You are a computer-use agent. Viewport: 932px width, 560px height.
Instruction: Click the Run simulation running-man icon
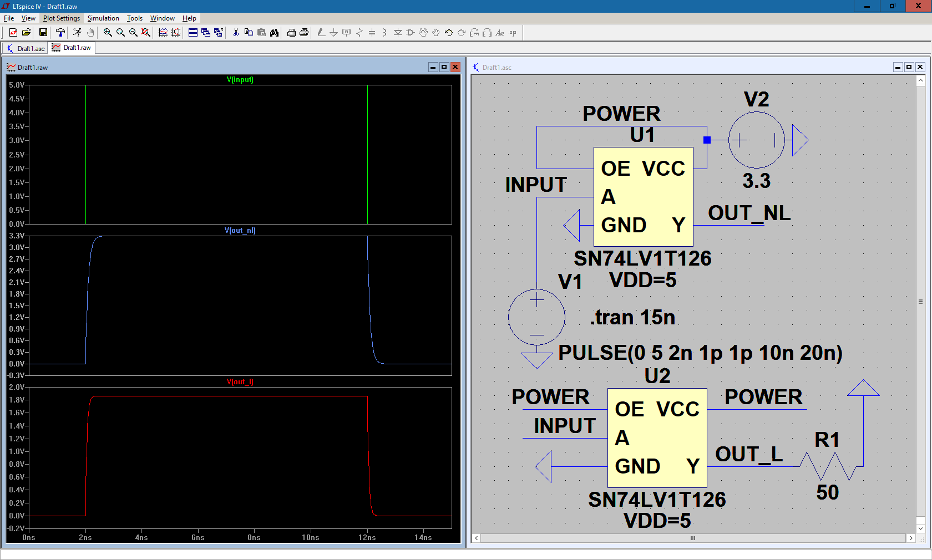77,33
